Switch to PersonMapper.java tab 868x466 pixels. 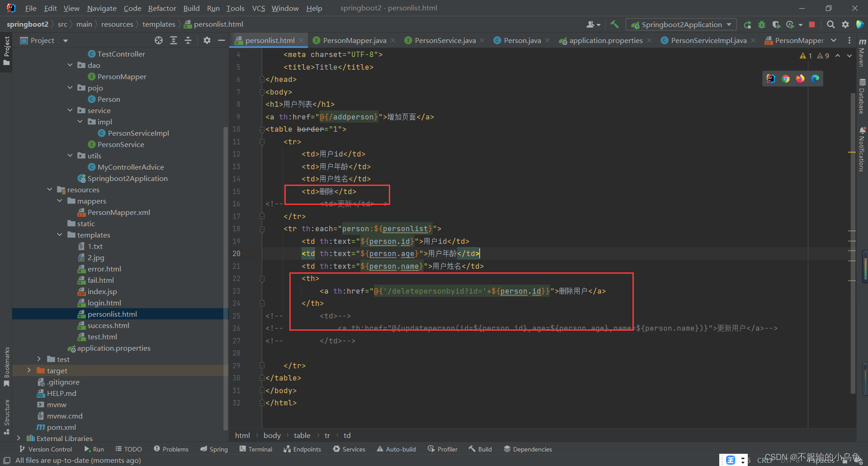[354, 40]
